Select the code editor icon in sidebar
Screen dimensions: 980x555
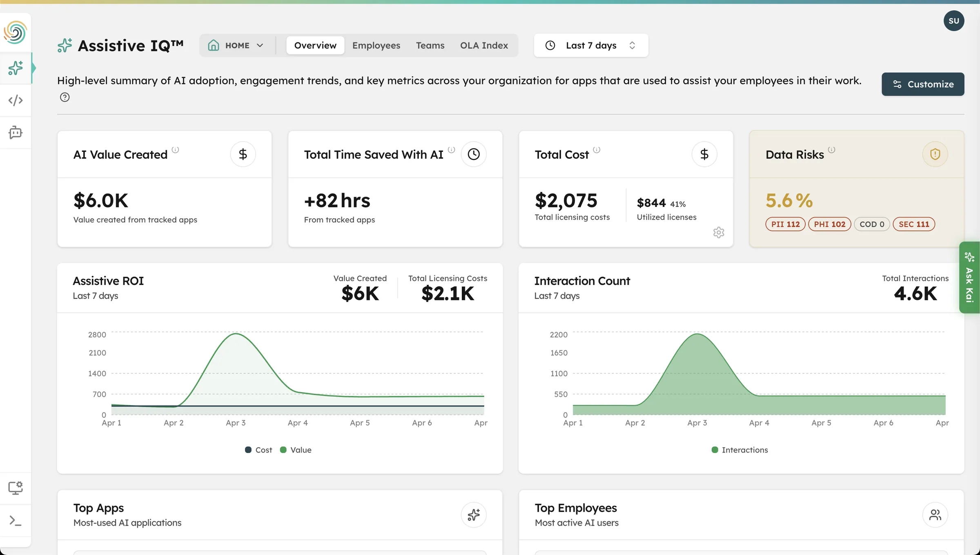click(16, 100)
